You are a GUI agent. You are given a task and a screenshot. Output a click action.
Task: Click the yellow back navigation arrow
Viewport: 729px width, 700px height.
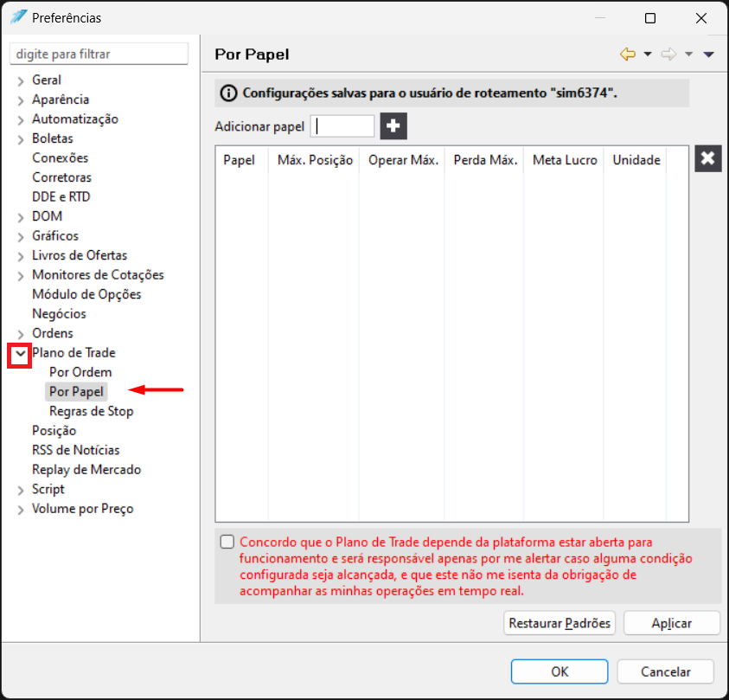(x=628, y=55)
